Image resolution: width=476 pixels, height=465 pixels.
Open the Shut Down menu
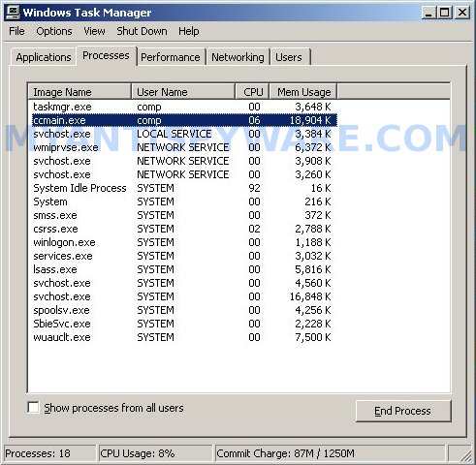pyautogui.click(x=142, y=31)
